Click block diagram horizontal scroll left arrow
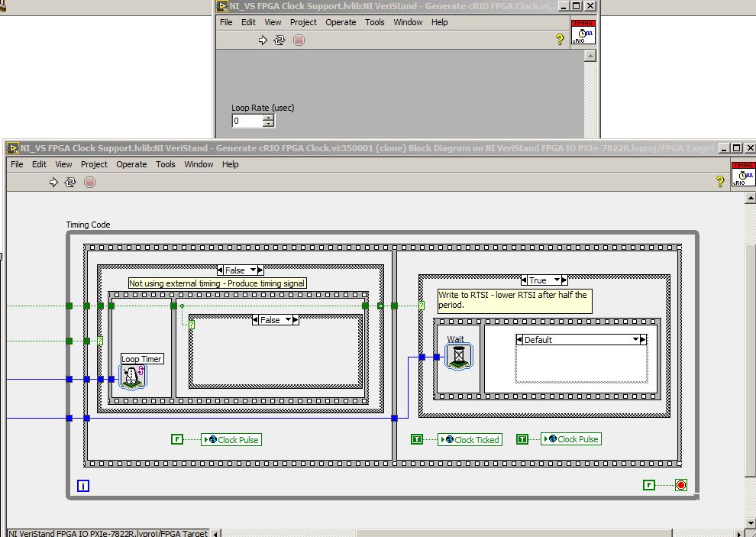This screenshot has width=756, height=537. [x=215, y=534]
